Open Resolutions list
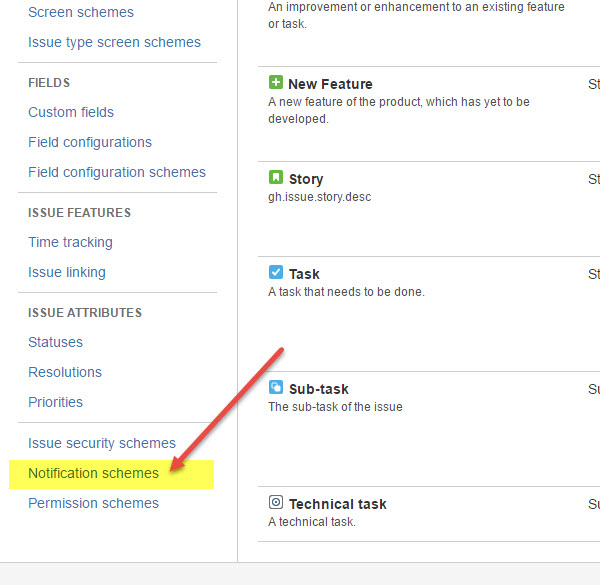Image resolution: width=600 pixels, height=585 pixels. 65,372
